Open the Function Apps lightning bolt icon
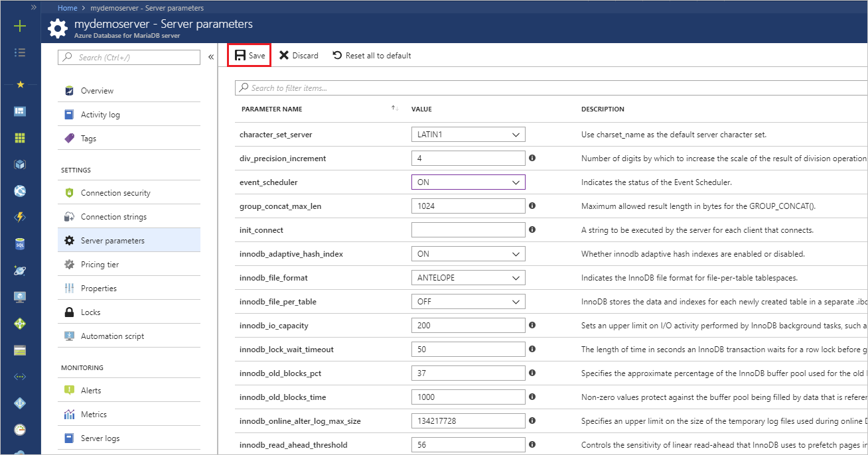This screenshot has width=868, height=455. 20,218
